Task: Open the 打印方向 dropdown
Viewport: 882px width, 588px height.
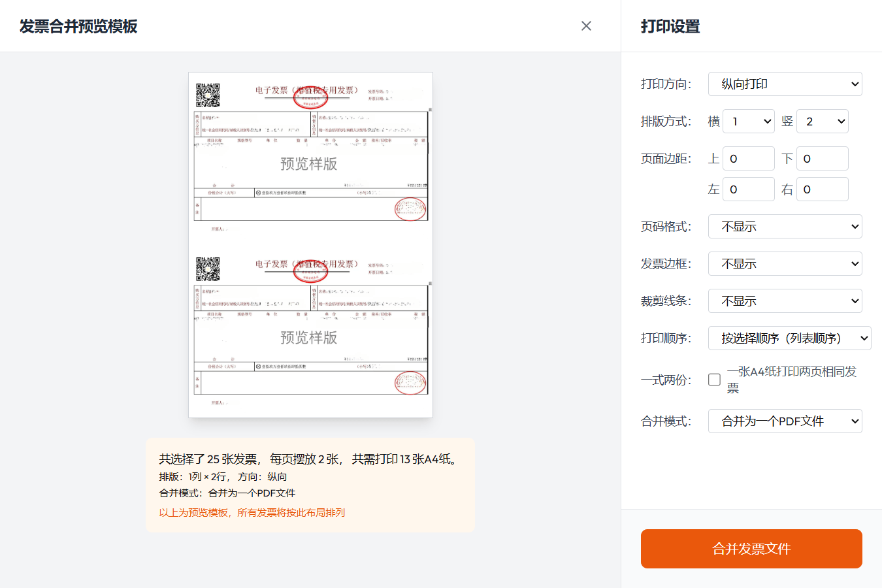Action: click(x=785, y=84)
